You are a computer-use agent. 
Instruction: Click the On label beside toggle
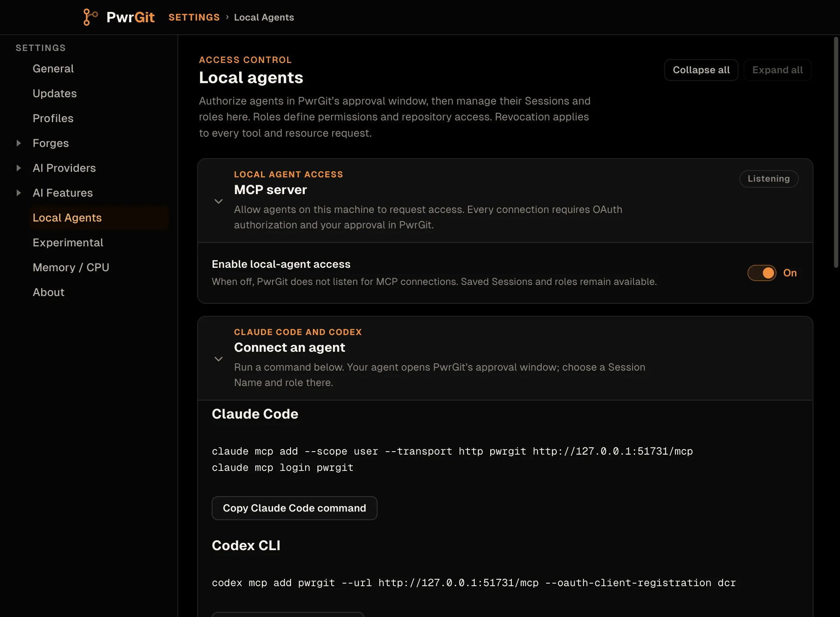[x=790, y=273]
